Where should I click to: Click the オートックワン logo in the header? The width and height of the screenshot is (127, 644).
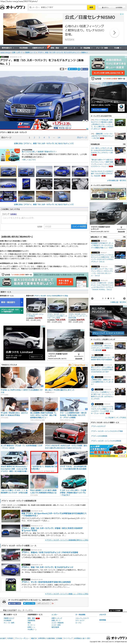point(13,7)
